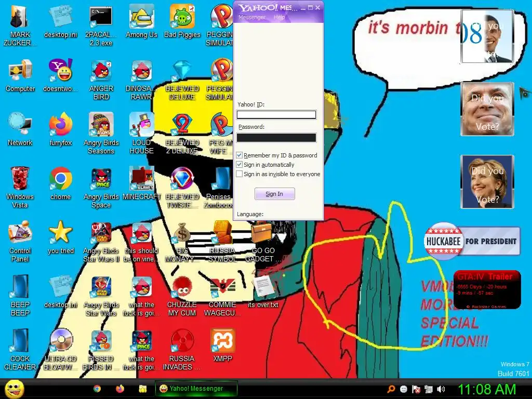Click the volume speaker tray icon
532x399 pixels.
[441, 389]
